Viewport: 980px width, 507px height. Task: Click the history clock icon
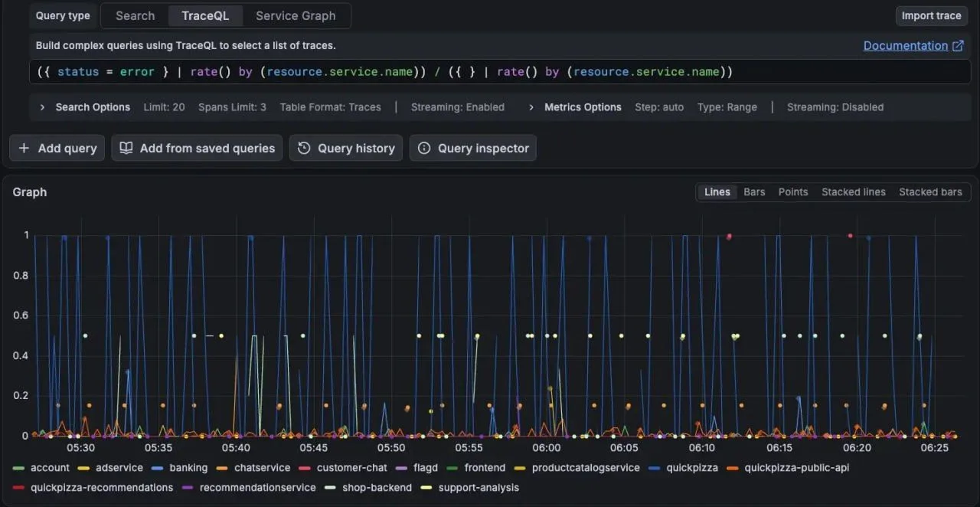pyautogui.click(x=304, y=149)
